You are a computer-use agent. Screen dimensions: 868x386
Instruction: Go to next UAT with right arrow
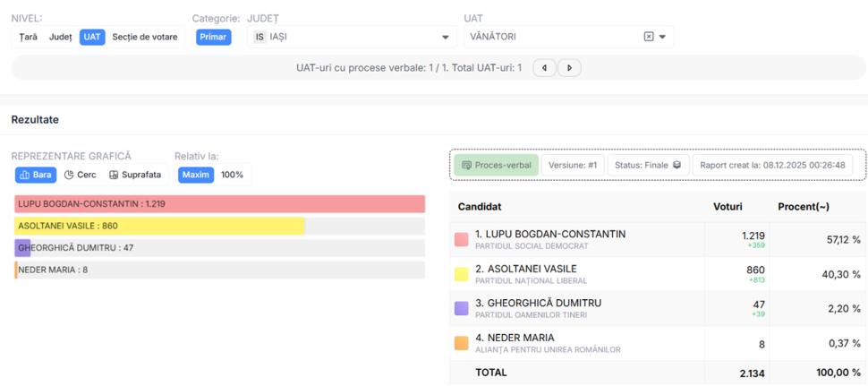pyautogui.click(x=569, y=68)
